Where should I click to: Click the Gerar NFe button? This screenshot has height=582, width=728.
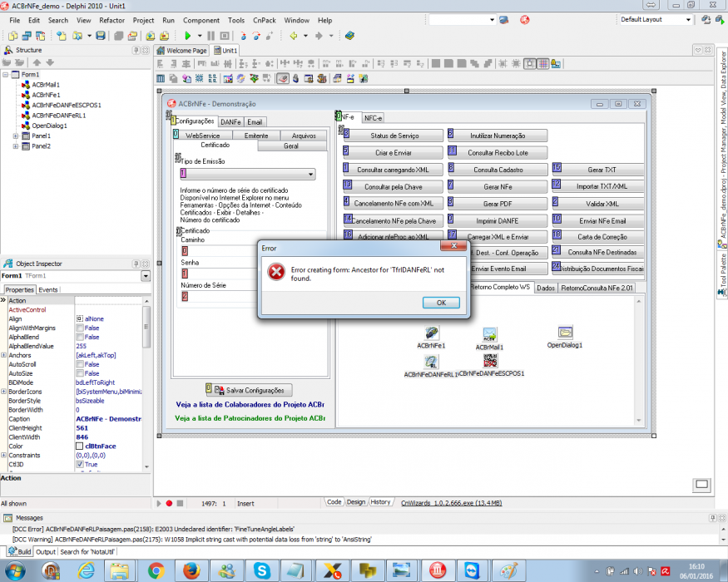(x=498, y=186)
